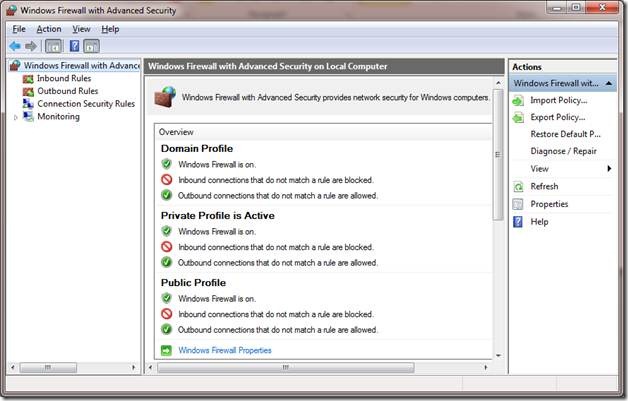Expand the View submenu arrow in Actions
This screenshot has width=628, height=401.
[x=609, y=169]
